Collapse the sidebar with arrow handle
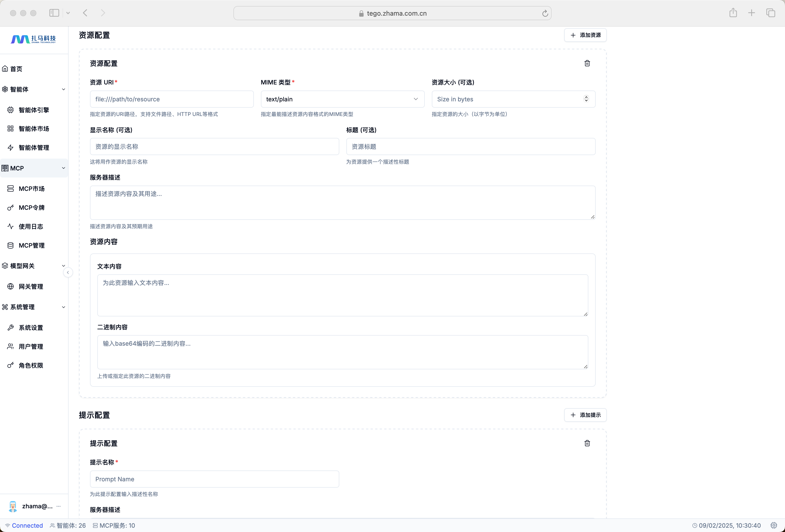This screenshot has width=785, height=532. [x=68, y=273]
